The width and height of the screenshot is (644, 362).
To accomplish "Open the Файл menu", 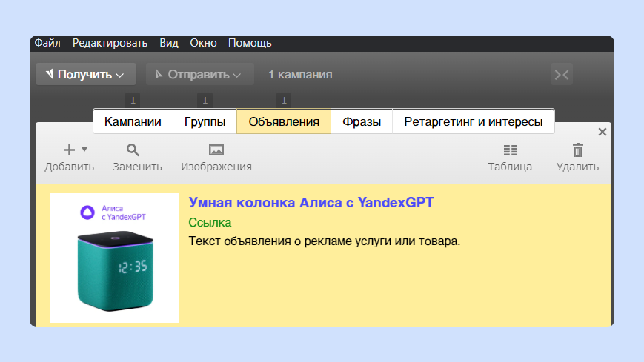I will [x=47, y=43].
